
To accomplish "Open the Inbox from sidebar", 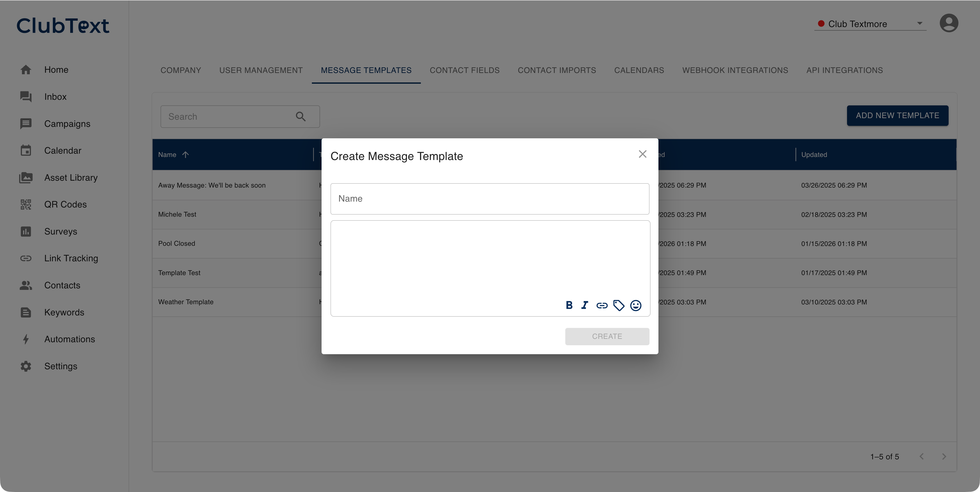I will (x=55, y=97).
